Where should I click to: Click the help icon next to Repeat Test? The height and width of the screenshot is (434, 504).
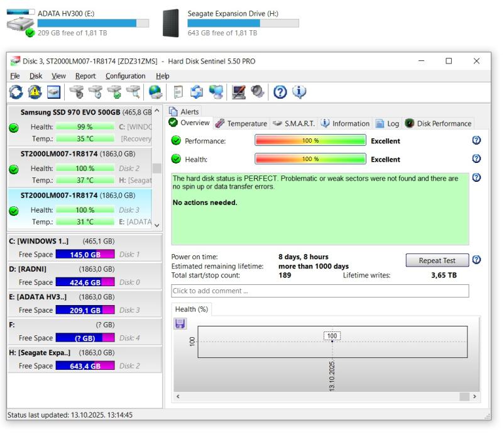point(476,260)
